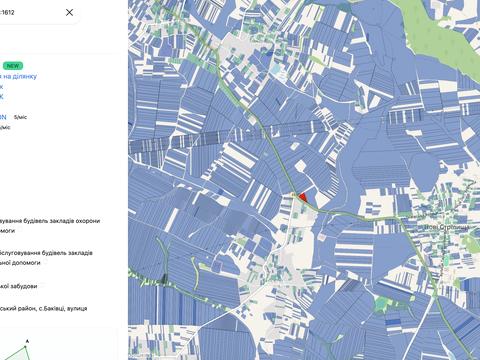Screen dimensions: 480x360
Task: Select the red highlighted parcel on the map
Action: click(x=303, y=198)
